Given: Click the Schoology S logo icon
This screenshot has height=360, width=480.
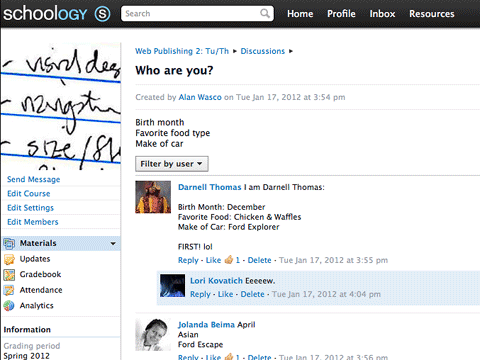Looking at the screenshot, I should 102,14.
